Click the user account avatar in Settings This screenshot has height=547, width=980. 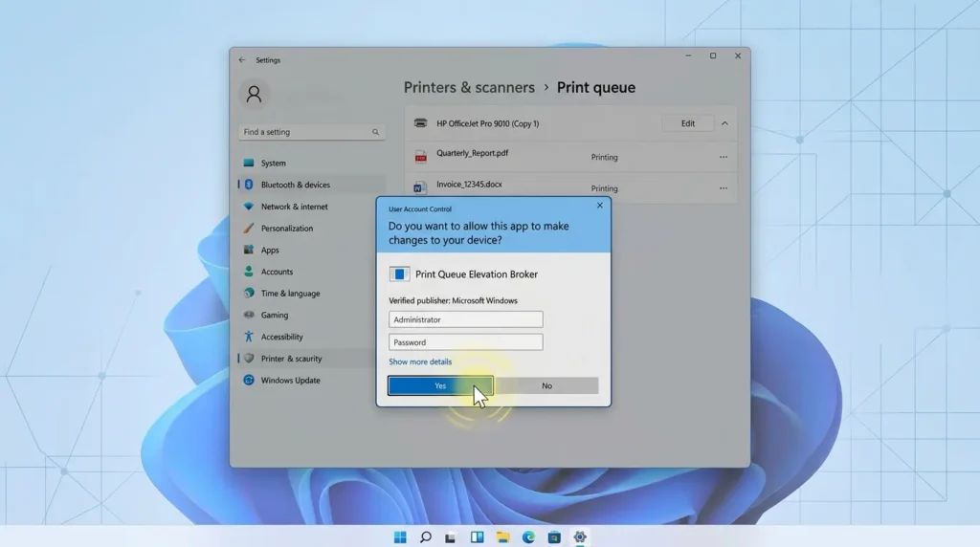coord(254,95)
